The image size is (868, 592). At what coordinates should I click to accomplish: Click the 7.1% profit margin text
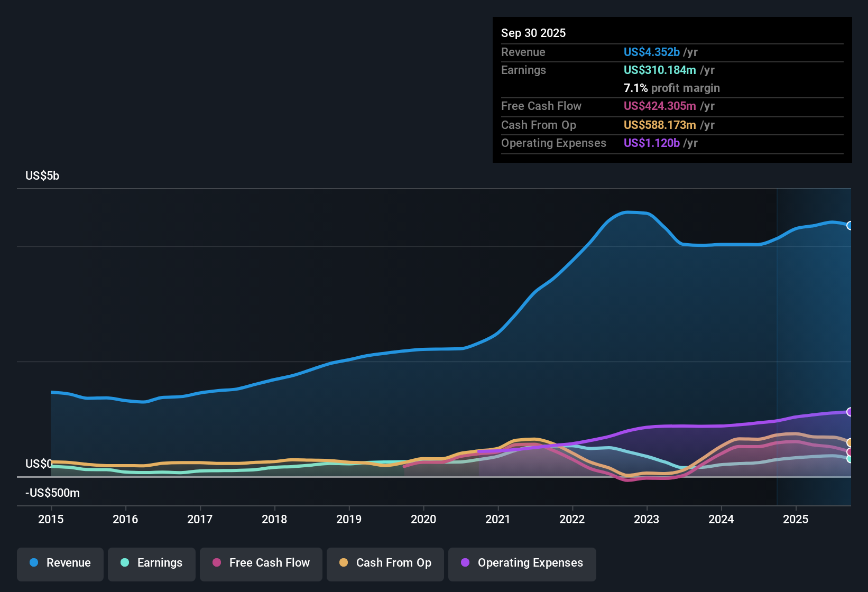coord(671,88)
